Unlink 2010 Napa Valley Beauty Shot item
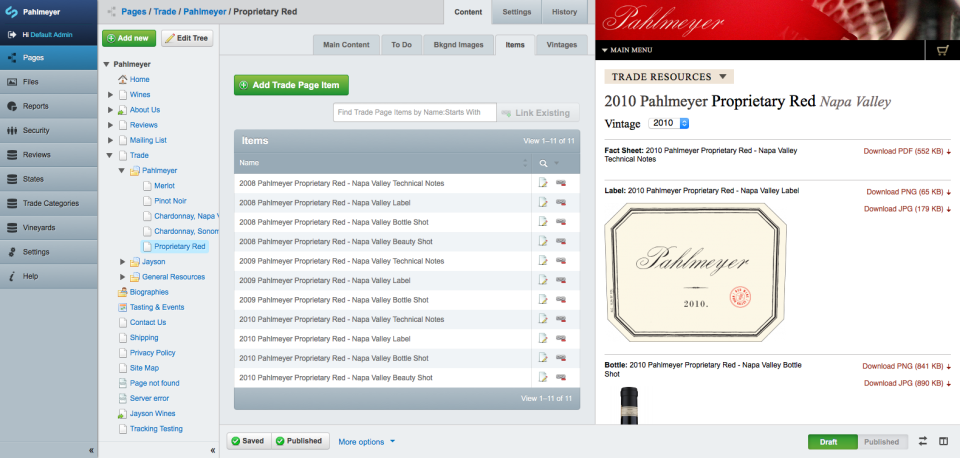The image size is (960, 458). [x=561, y=378]
